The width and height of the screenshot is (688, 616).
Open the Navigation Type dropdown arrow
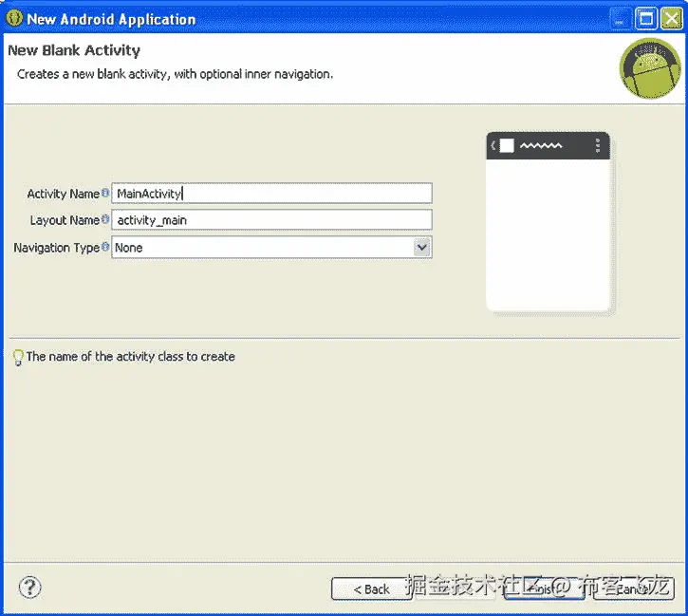pyautogui.click(x=422, y=248)
